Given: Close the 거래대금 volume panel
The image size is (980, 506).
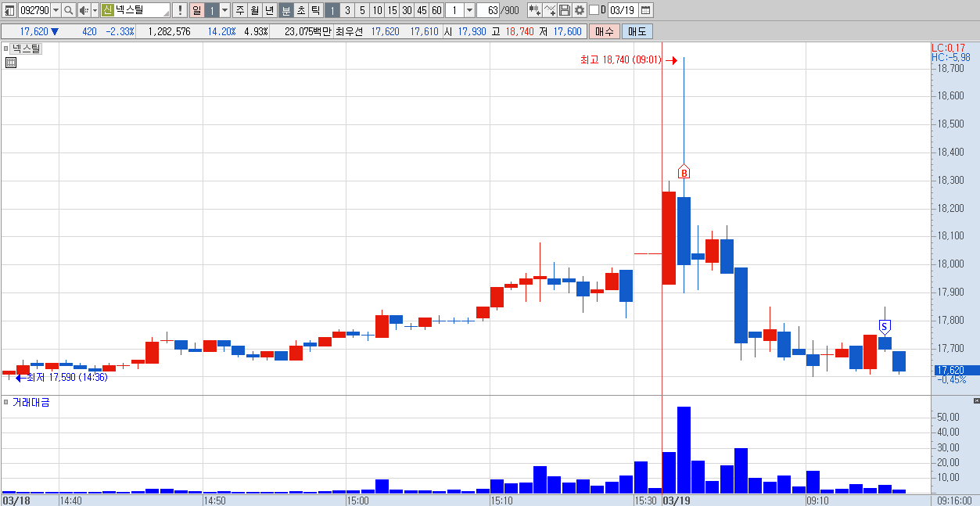Looking at the screenshot, I should click(975, 400).
